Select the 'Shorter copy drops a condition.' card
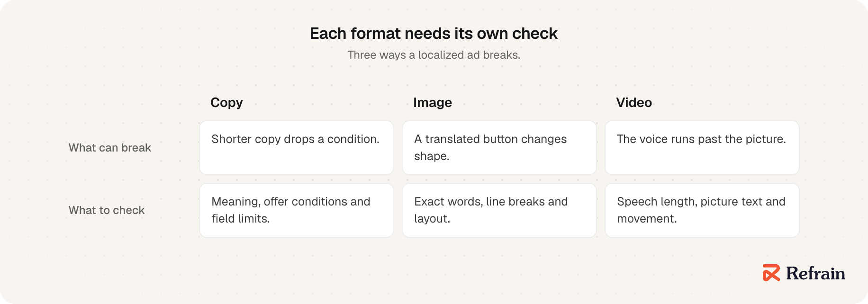 coord(297,148)
